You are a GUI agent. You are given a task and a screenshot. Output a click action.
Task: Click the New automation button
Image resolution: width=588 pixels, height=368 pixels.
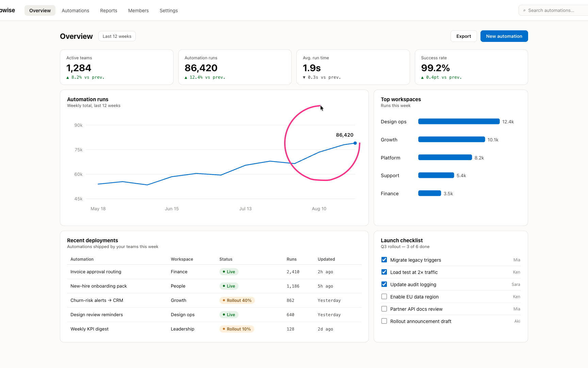(504, 36)
